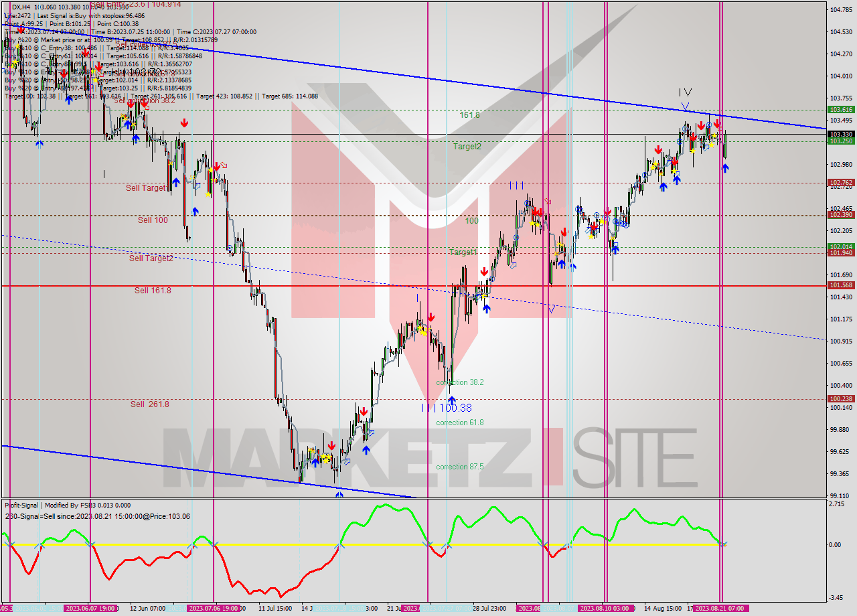The width and height of the screenshot is (857, 616).
Task: Click the 100.915 axis price label
Action: pos(841,341)
